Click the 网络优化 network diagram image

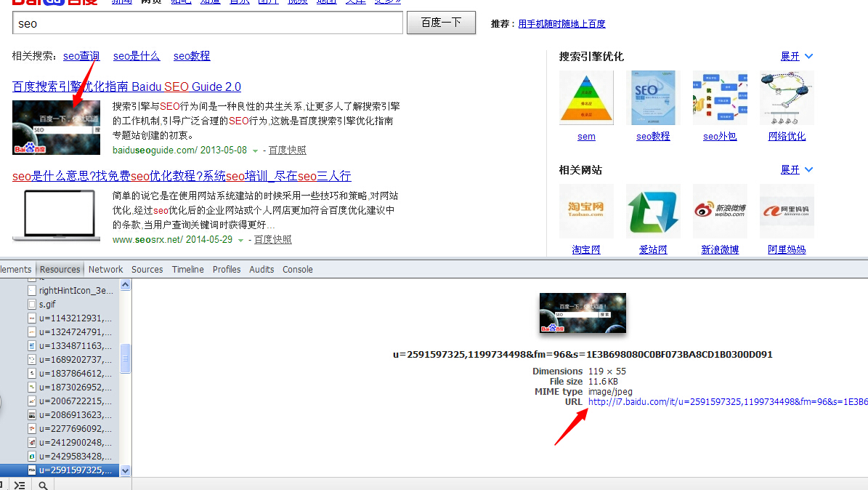click(x=787, y=97)
